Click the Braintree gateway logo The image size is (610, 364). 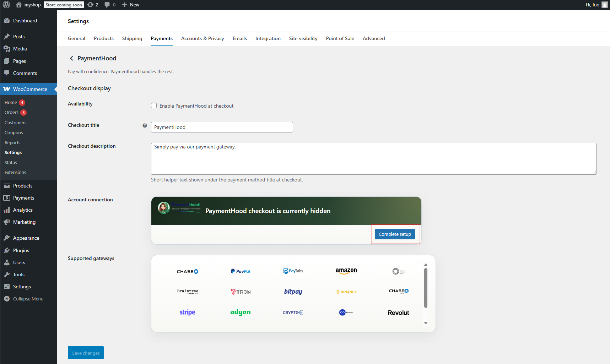click(x=188, y=292)
